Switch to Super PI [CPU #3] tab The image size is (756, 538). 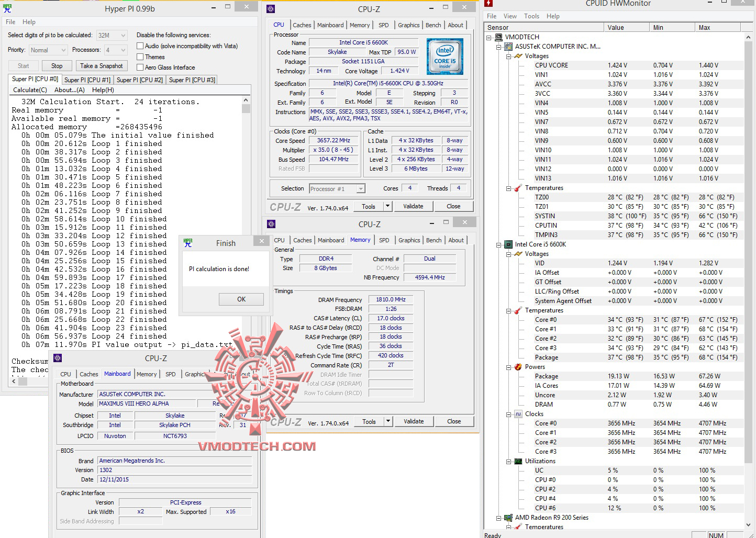(192, 80)
